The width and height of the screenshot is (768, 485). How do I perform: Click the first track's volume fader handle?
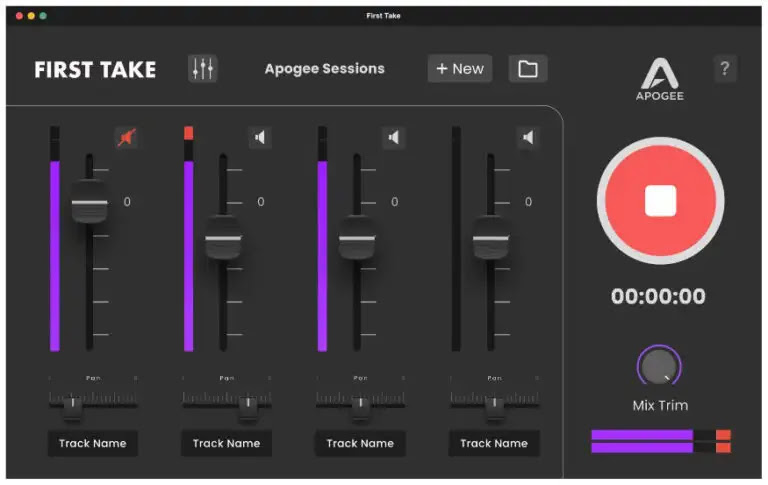89,203
